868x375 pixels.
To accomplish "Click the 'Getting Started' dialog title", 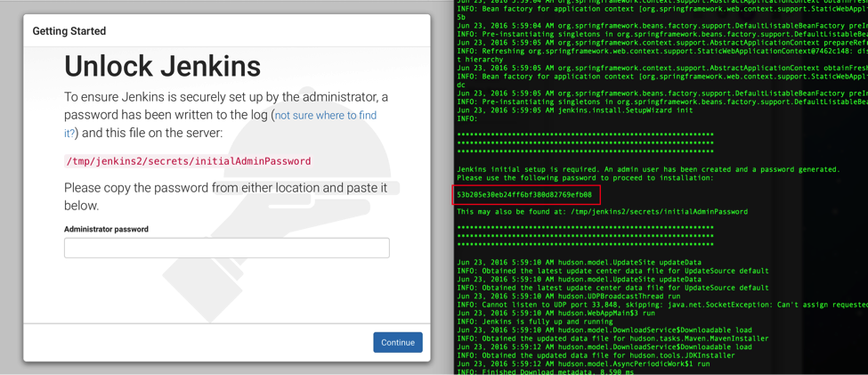I will (69, 31).
